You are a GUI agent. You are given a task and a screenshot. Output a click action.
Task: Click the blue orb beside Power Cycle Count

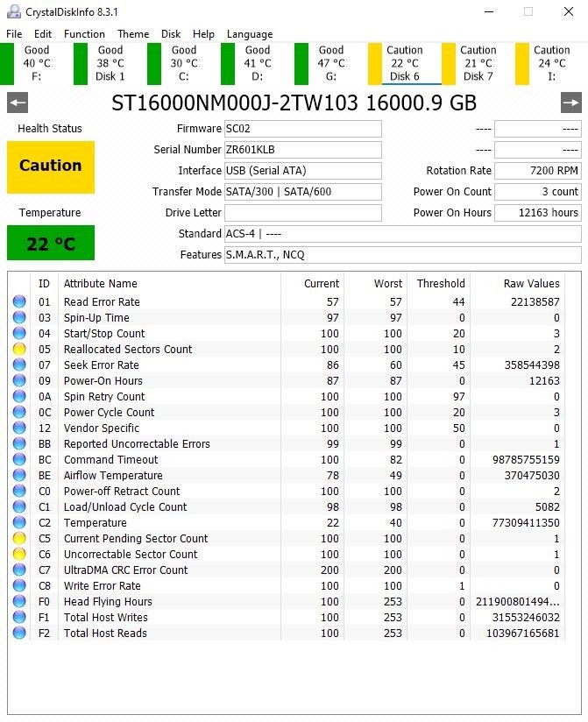(19, 412)
